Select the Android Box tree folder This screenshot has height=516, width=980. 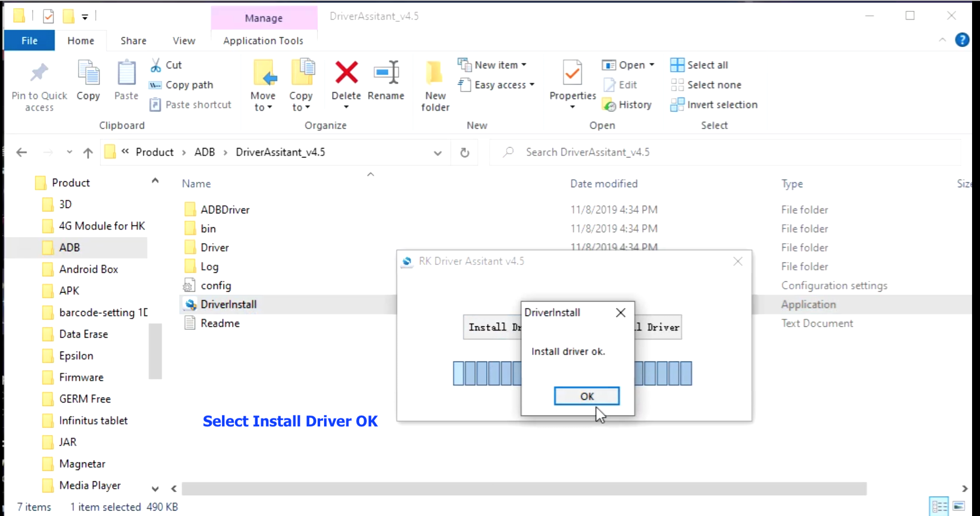pos(88,269)
